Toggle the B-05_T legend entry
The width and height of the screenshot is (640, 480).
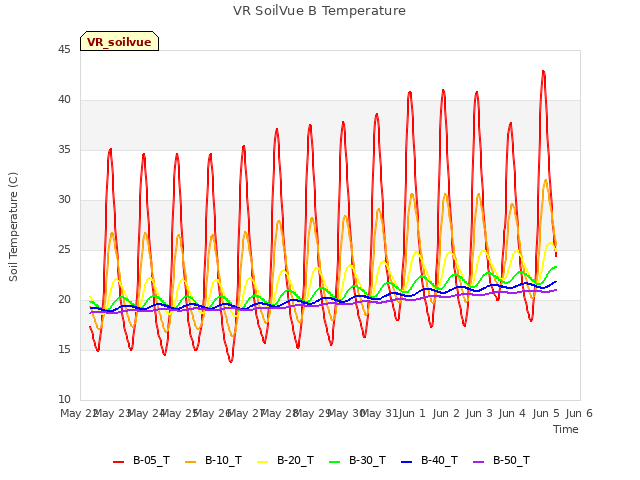[x=141, y=460]
